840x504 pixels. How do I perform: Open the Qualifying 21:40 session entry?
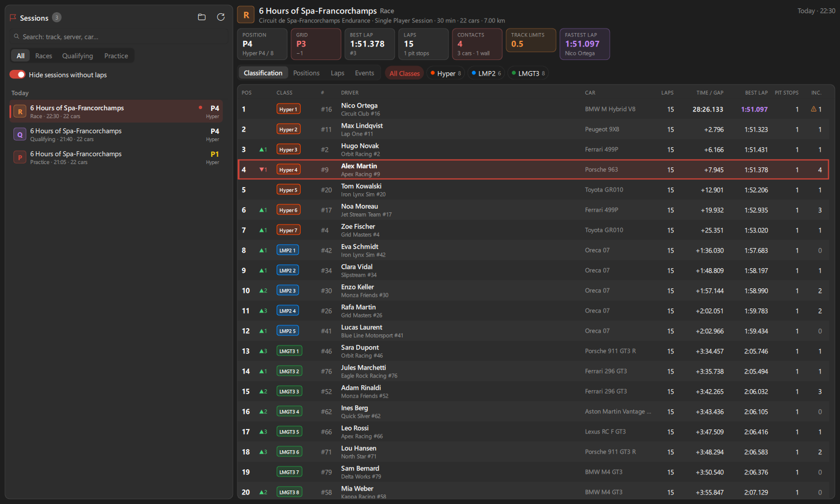coord(116,134)
